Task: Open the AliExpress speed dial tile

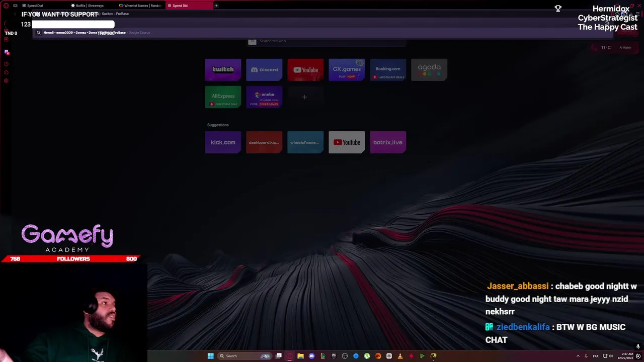Action: (x=223, y=97)
